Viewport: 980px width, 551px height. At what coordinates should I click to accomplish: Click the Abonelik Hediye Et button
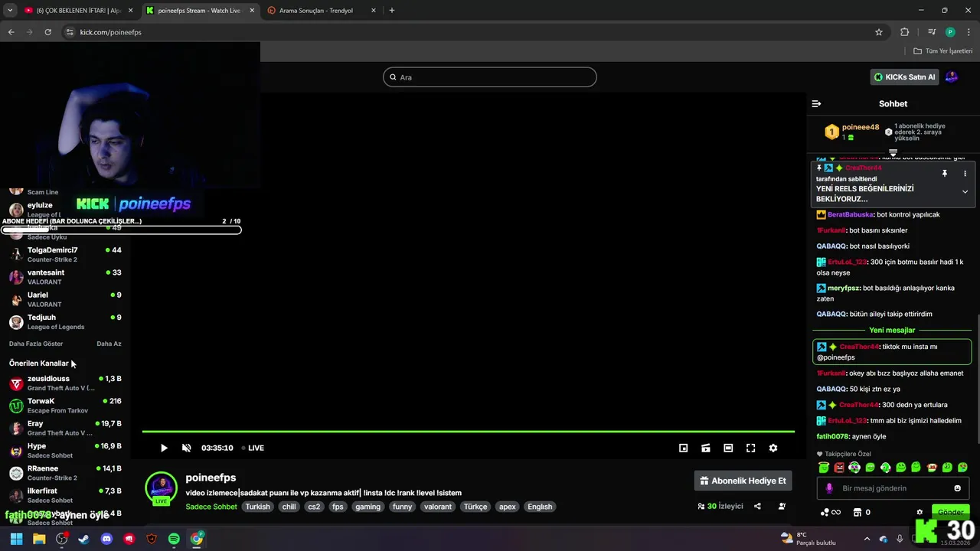(x=743, y=481)
